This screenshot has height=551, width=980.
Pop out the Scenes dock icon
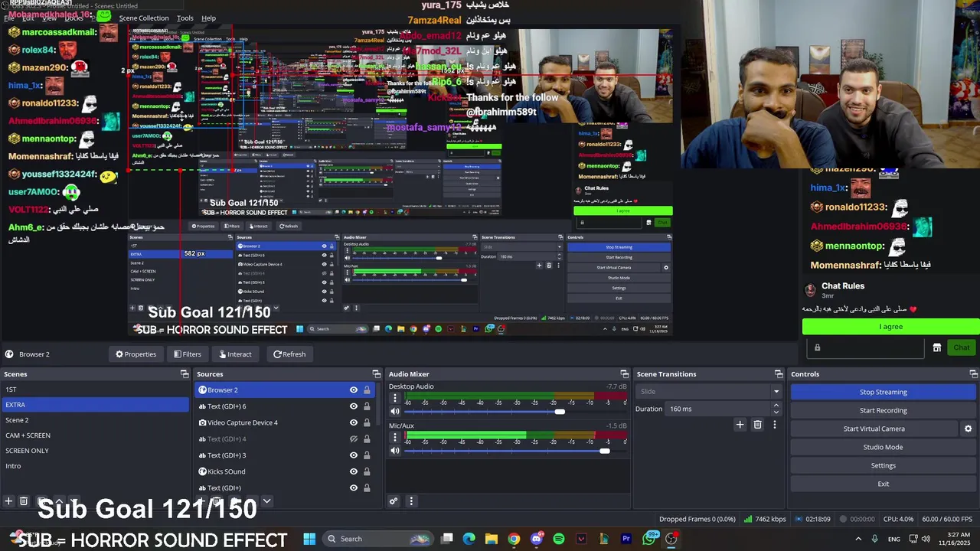pyautogui.click(x=185, y=374)
